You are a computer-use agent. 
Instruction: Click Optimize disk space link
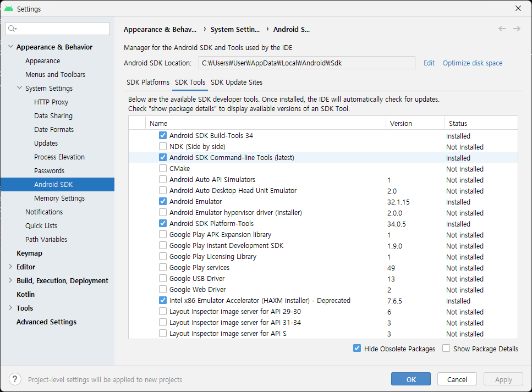pyautogui.click(x=472, y=63)
